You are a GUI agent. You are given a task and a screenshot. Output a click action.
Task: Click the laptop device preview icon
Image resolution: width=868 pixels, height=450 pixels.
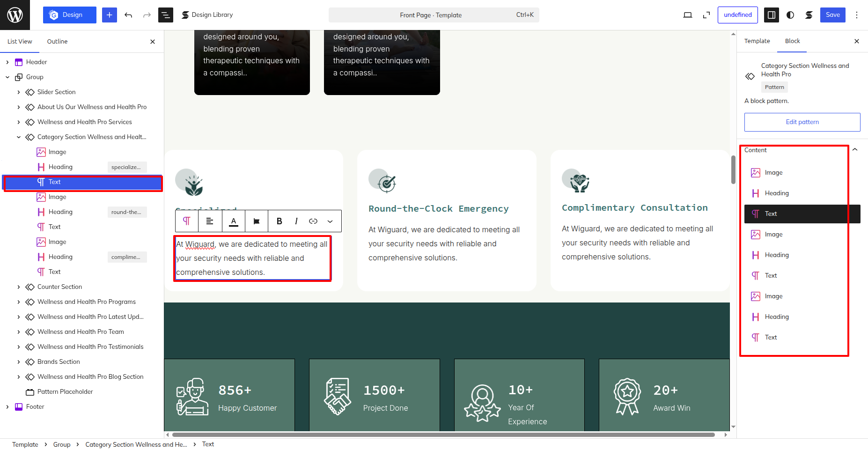[x=688, y=15]
